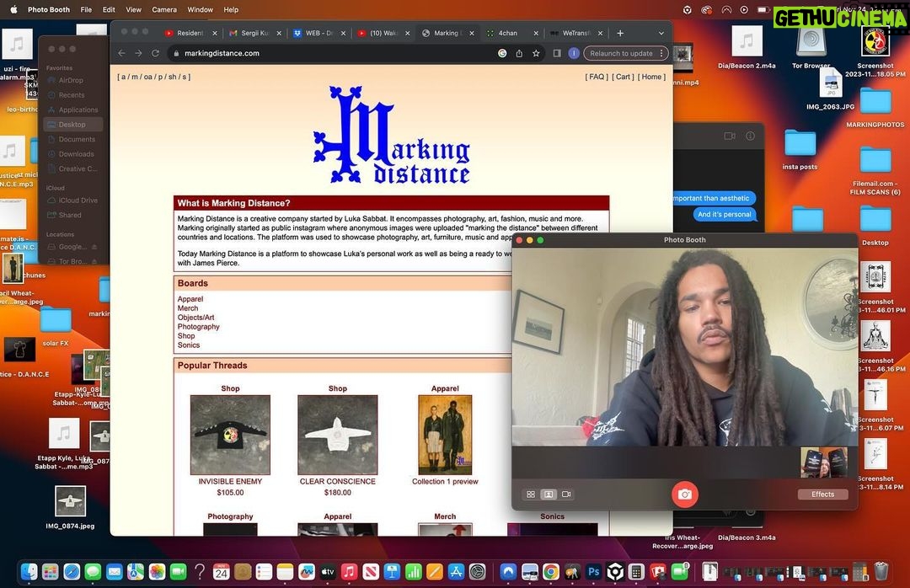Open Chrome three-dot menu
Viewport: 910px width, 588px height.
[x=661, y=53]
